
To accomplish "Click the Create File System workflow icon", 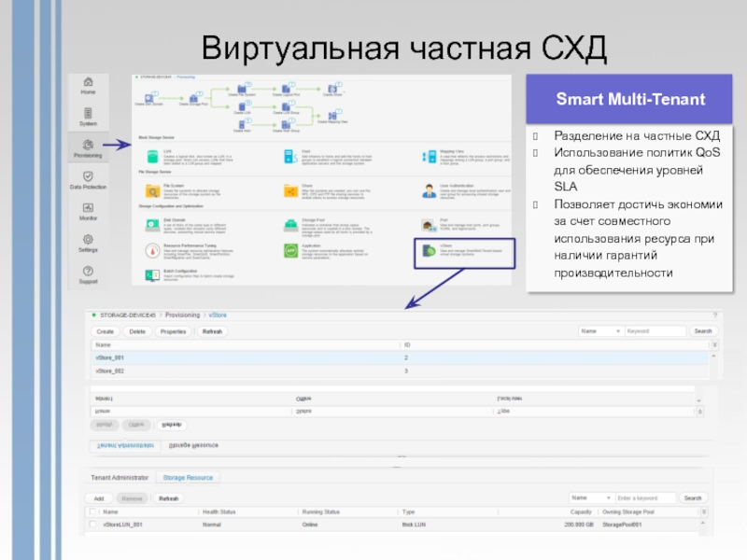I will click(x=242, y=89).
